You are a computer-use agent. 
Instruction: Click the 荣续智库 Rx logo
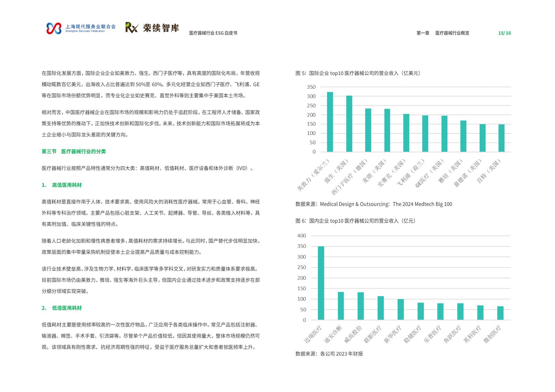152,28
